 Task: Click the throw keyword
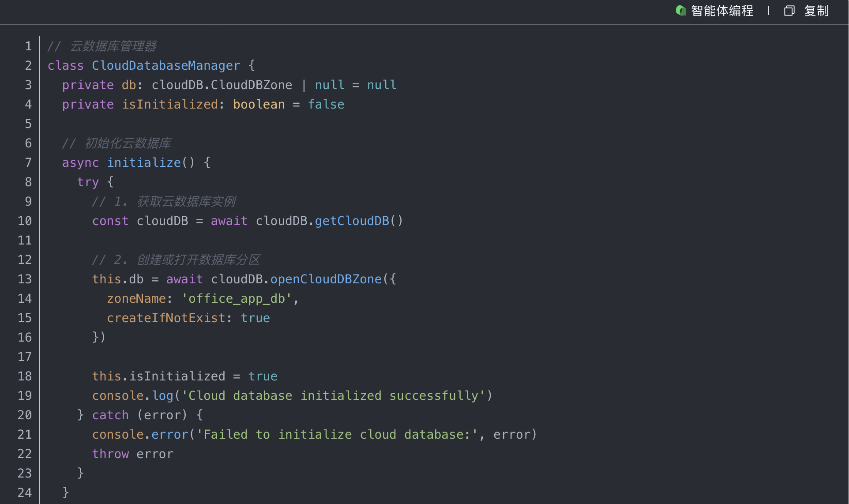pyautogui.click(x=110, y=454)
